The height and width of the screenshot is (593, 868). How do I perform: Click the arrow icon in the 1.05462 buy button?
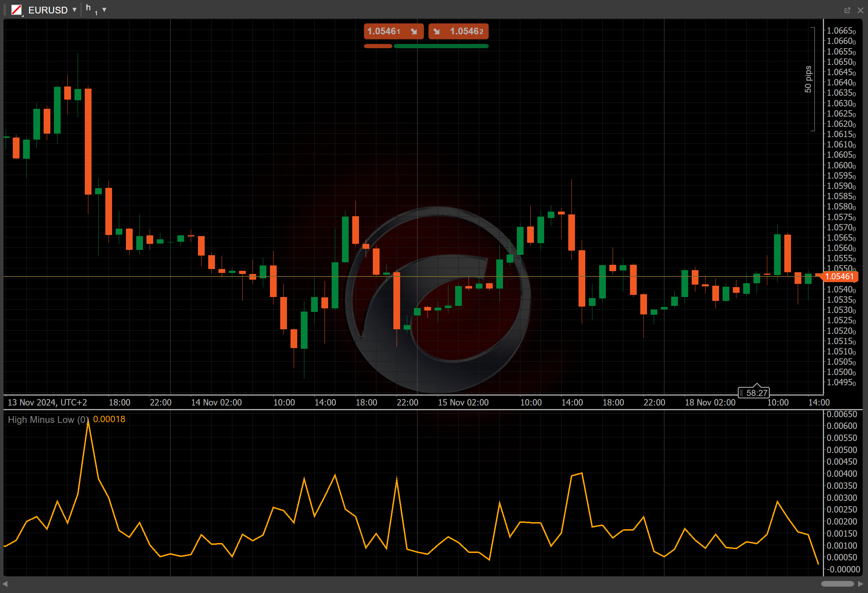(x=436, y=31)
